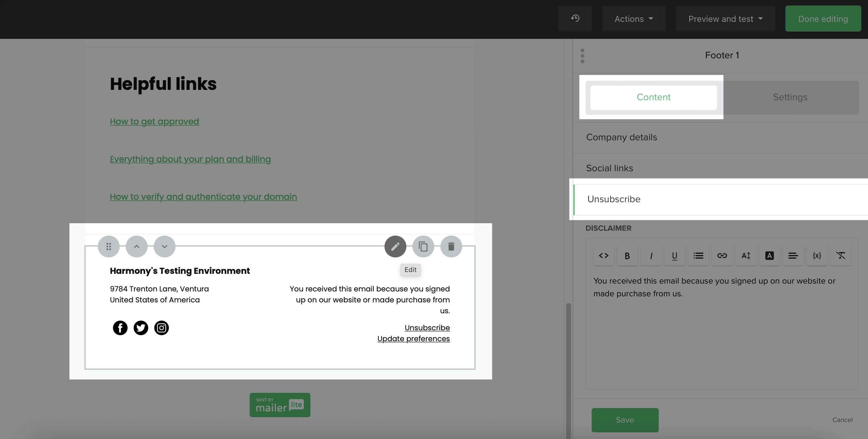The width and height of the screenshot is (868, 439).
Task: Delete the footer block using trash icon
Action: 451,246
